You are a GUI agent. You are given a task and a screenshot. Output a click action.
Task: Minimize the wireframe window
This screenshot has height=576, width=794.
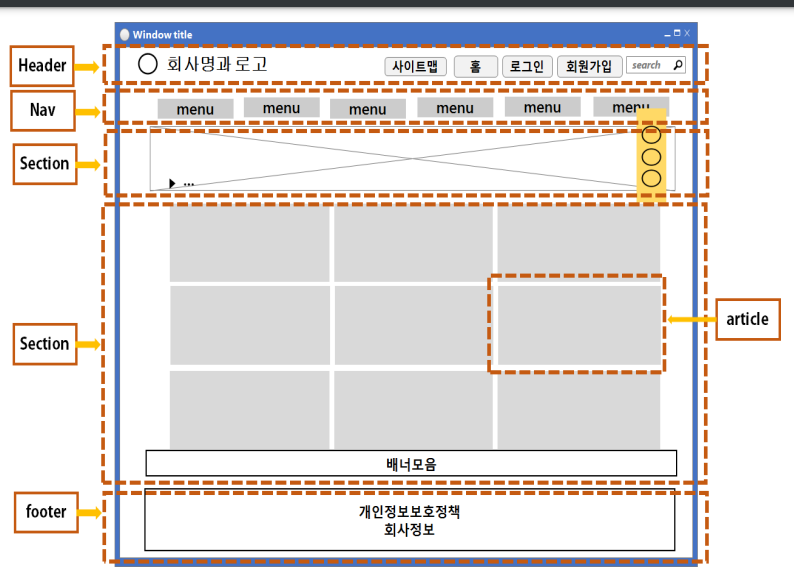pyautogui.click(x=667, y=34)
